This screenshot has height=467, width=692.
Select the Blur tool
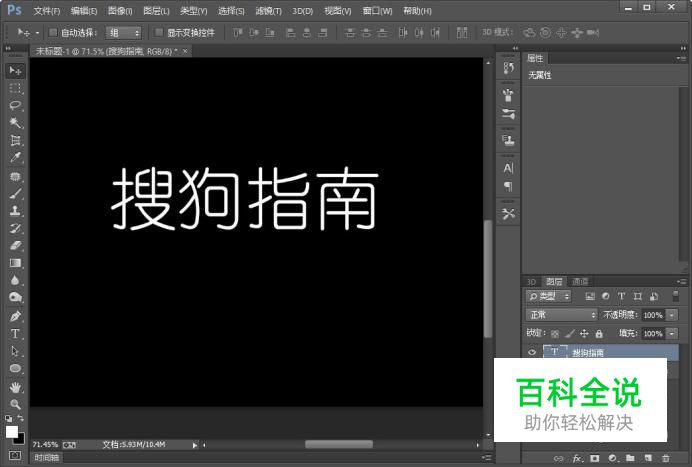coord(15,280)
